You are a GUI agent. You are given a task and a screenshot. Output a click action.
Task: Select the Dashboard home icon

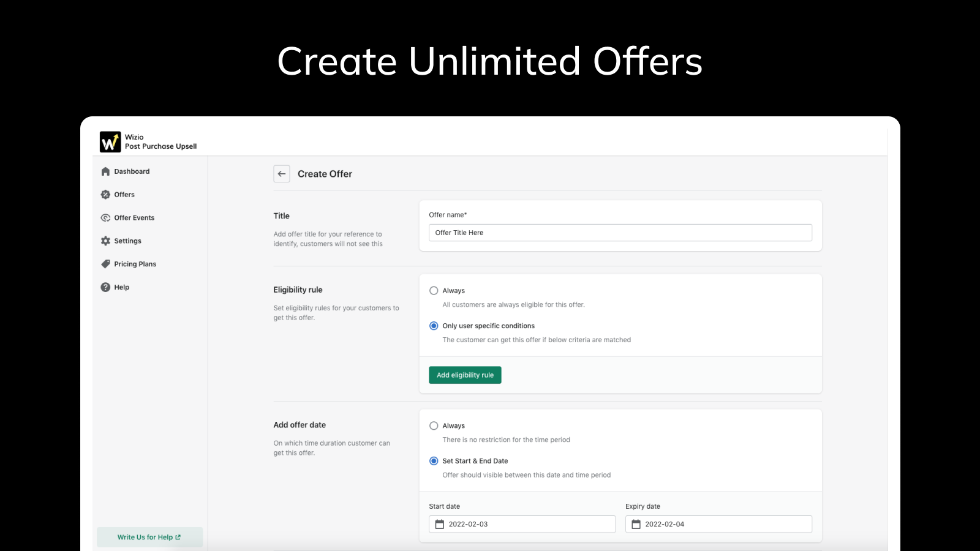(105, 171)
